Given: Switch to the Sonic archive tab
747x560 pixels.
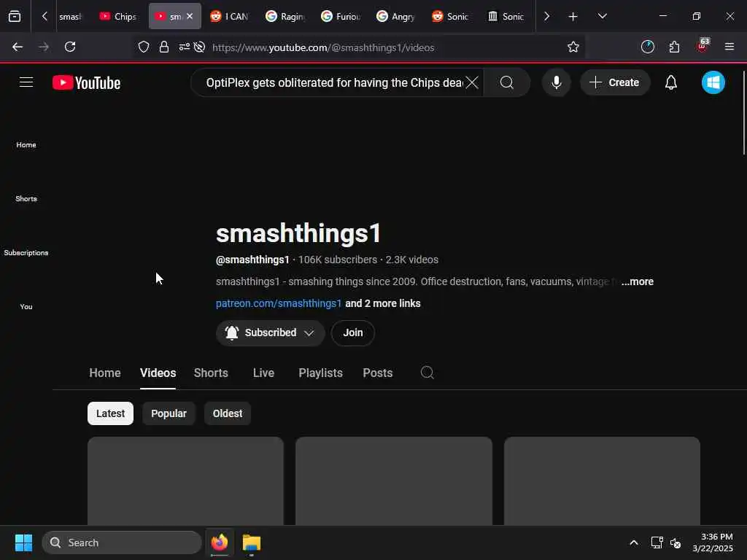Looking at the screenshot, I should point(507,16).
